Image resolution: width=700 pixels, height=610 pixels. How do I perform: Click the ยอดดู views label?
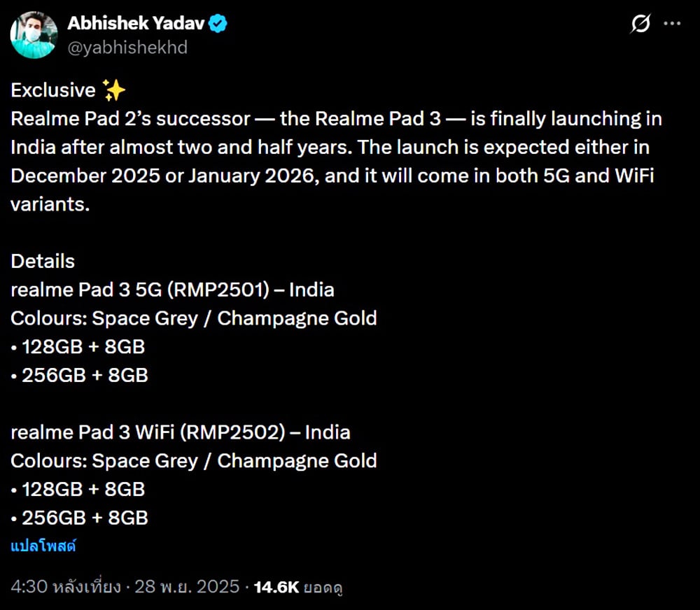click(323, 588)
